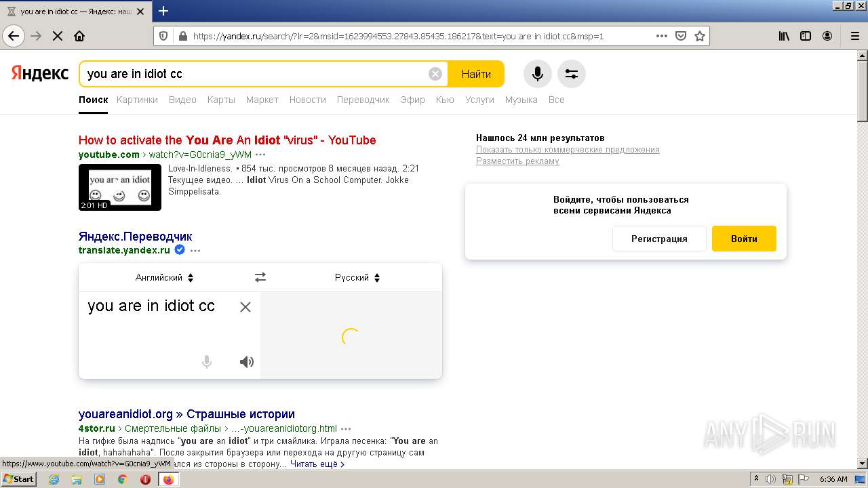
Task: Open youareanidiot.org Страшные истории link
Action: tap(186, 414)
